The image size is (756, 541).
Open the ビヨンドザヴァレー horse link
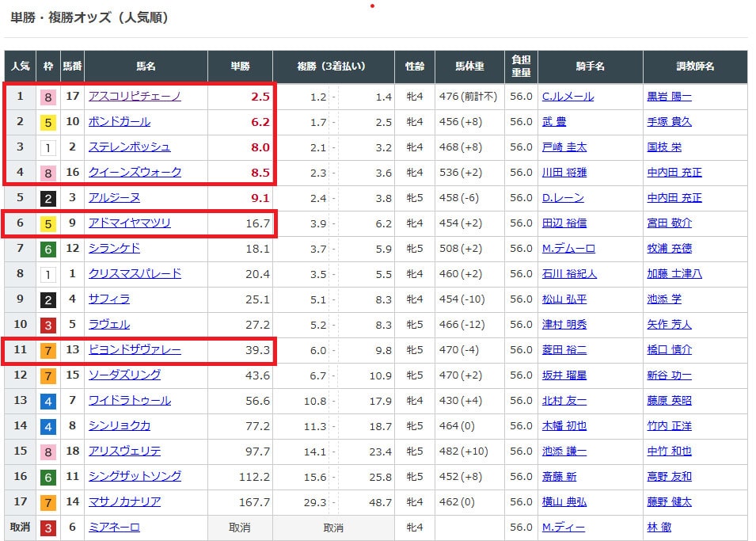pyautogui.click(x=135, y=350)
